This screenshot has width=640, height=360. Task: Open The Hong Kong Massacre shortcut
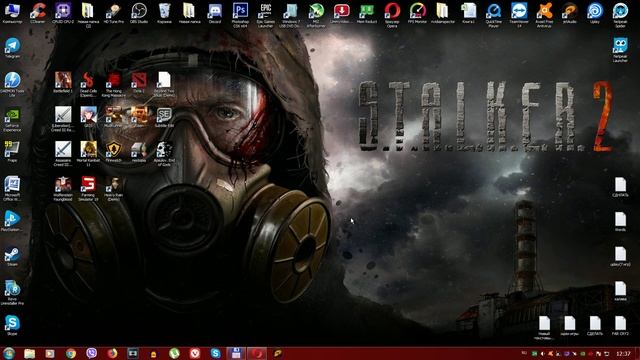(113, 84)
